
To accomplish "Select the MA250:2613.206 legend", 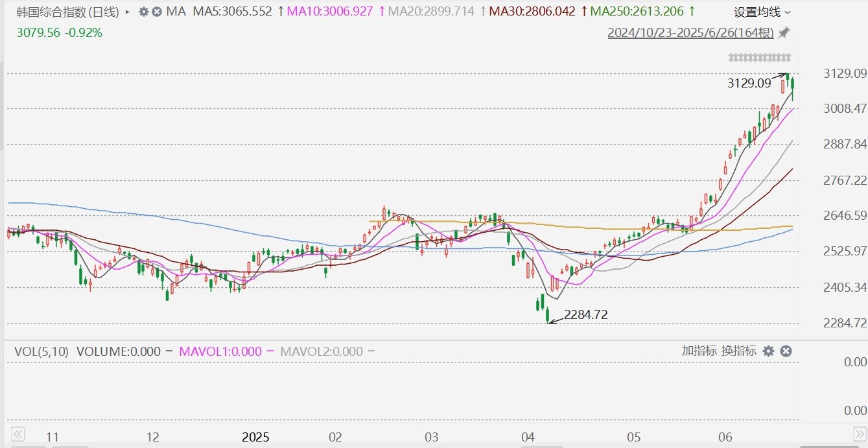I will [637, 12].
